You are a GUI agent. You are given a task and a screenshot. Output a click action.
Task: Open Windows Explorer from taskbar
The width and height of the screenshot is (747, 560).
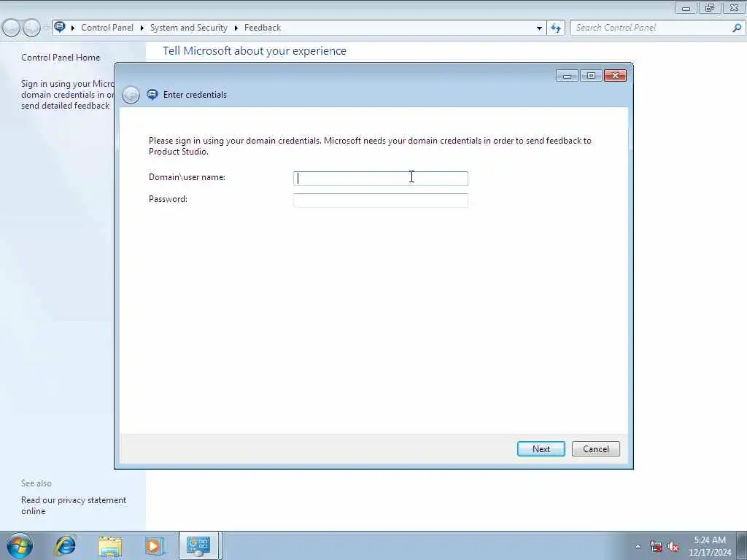coord(110,545)
